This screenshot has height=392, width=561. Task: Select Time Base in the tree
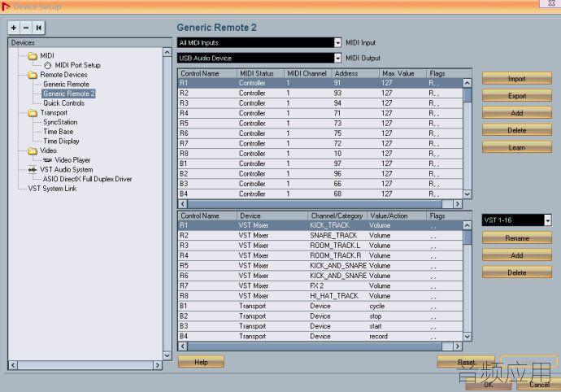click(59, 132)
